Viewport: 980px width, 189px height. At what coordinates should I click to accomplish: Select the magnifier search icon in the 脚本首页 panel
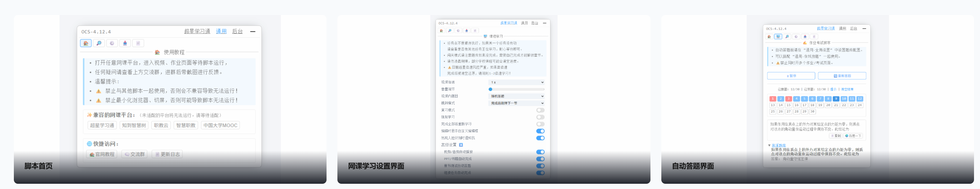(x=99, y=43)
